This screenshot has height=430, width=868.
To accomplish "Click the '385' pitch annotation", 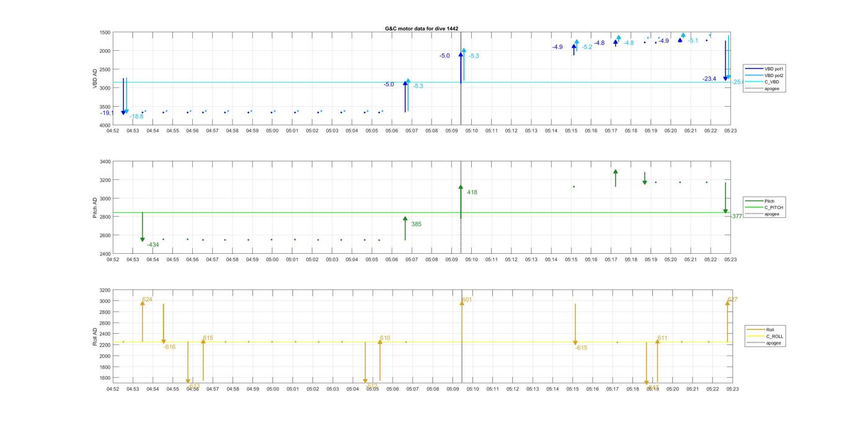I will (416, 224).
